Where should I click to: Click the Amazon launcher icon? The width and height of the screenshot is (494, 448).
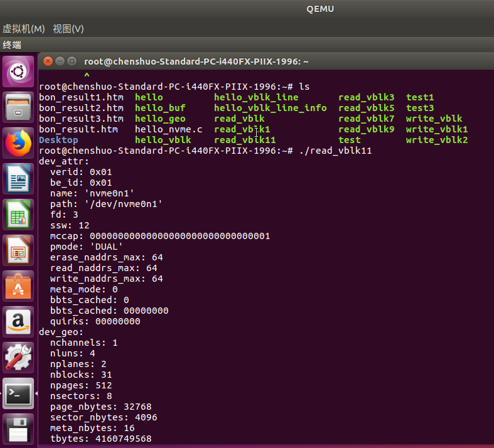tap(18, 323)
